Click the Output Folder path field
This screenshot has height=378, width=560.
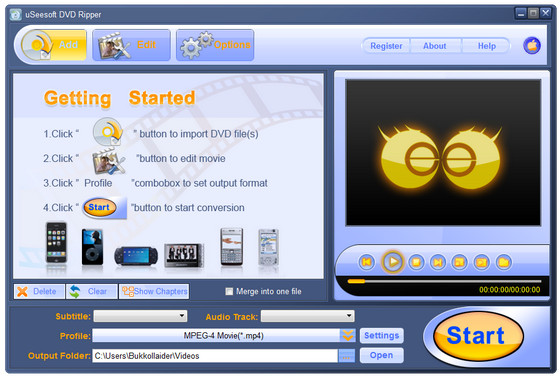pyautogui.click(x=215, y=356)
